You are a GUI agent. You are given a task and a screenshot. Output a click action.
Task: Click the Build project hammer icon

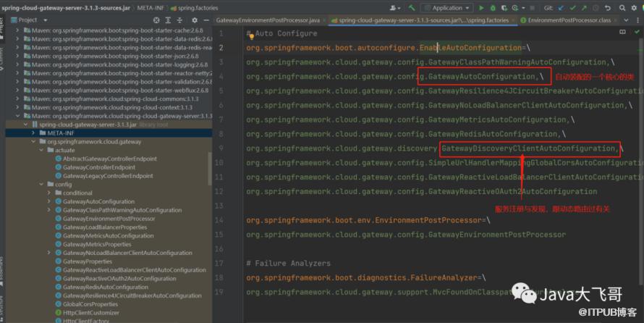click(x=412, y=7)
